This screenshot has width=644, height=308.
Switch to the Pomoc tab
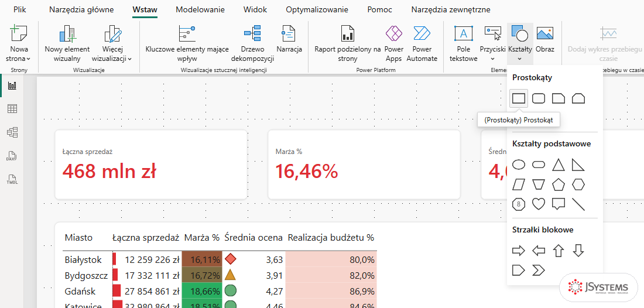[x=379, y=9]
